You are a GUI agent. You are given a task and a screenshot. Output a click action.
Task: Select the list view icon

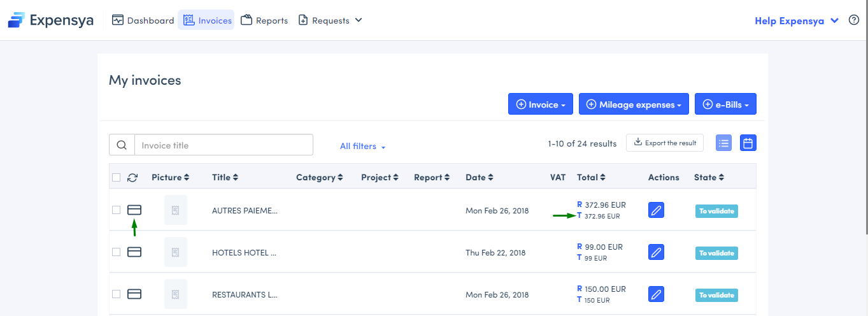tap(723, 143)
